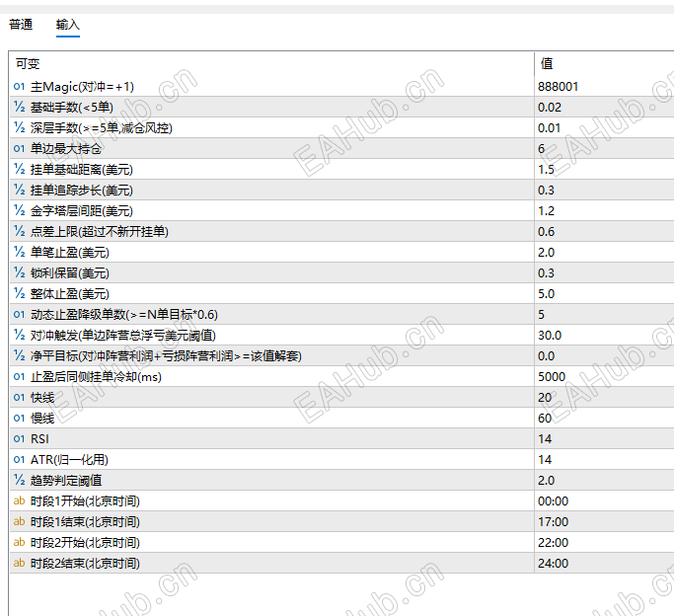The image size is (674, 616).
Task: Select the 慢线 value 60
Action: [x=545, y=419]
